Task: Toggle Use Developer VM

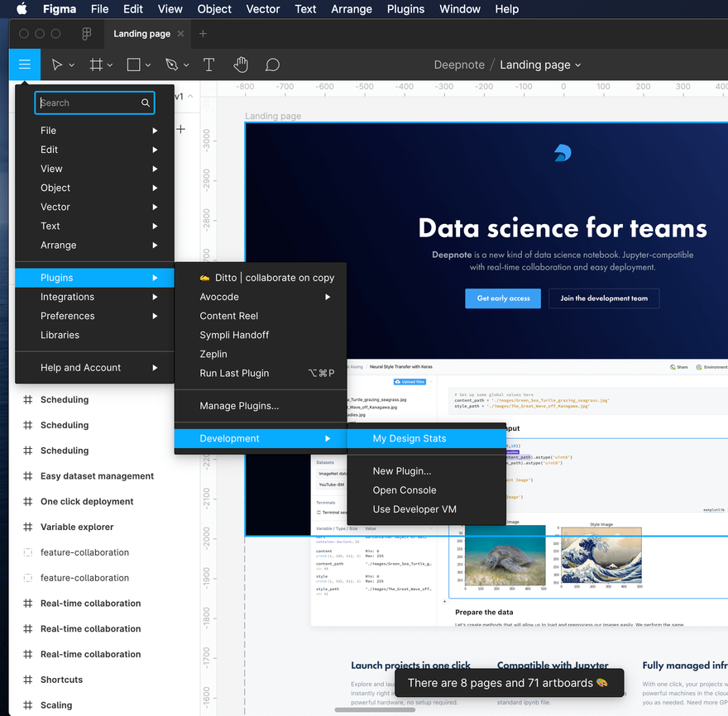Action: click(x=426, y=509)
